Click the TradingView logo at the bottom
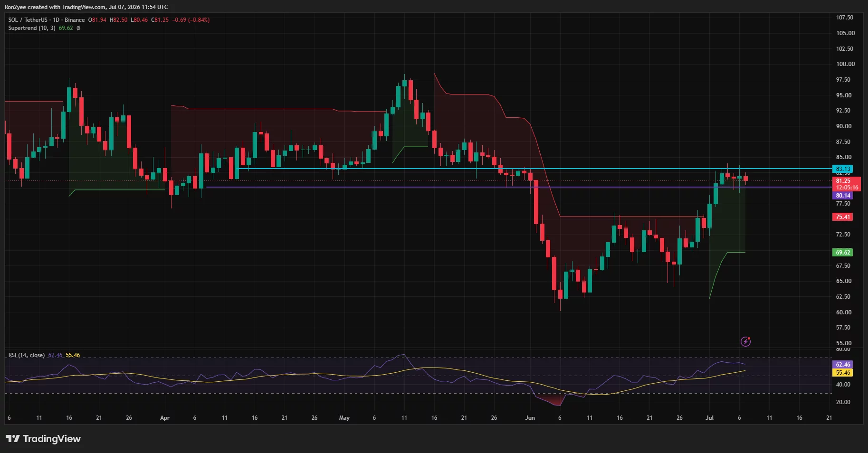The height and width of the screenshot is (453, 868). pos(43,439)
